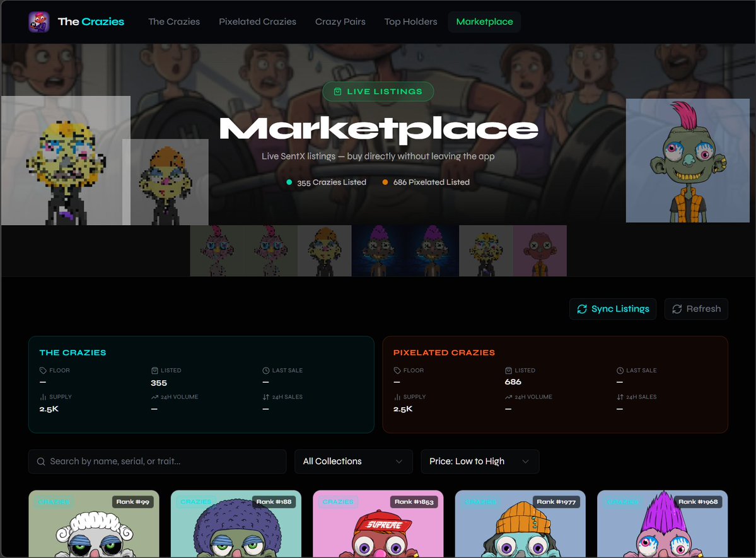The width and height of the screenshot is (756, 558).
Task: Click Pixelated Crazies 24H Volume trend icon
Action: click(x=509, y=397)
